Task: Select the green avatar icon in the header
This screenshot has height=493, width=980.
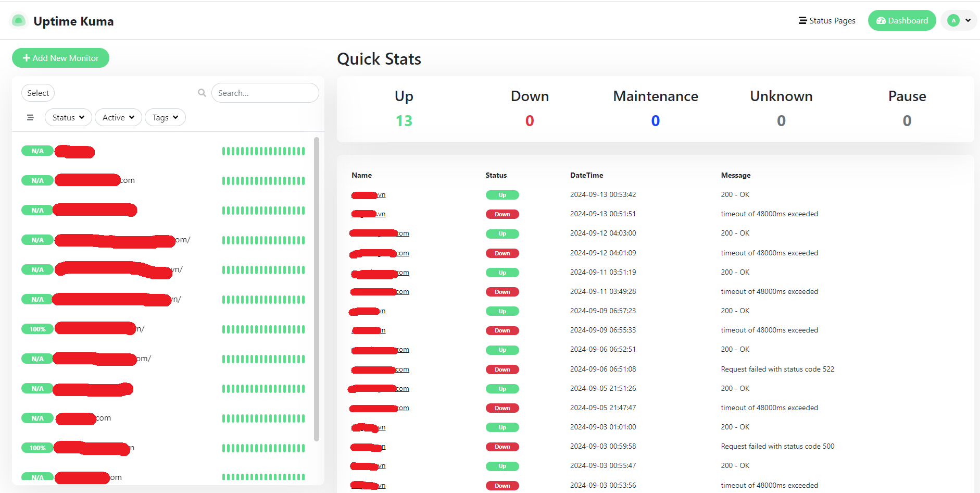Action: [953, 20]
